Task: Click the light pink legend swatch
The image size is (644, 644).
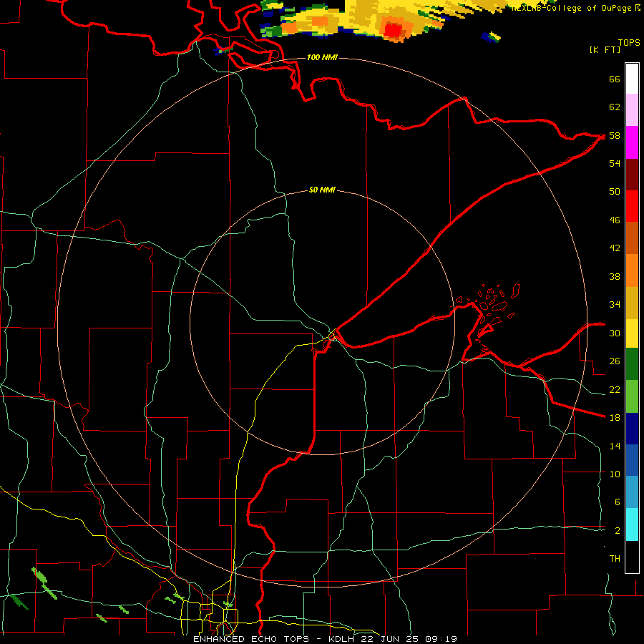Action: [x=632, y=109]
